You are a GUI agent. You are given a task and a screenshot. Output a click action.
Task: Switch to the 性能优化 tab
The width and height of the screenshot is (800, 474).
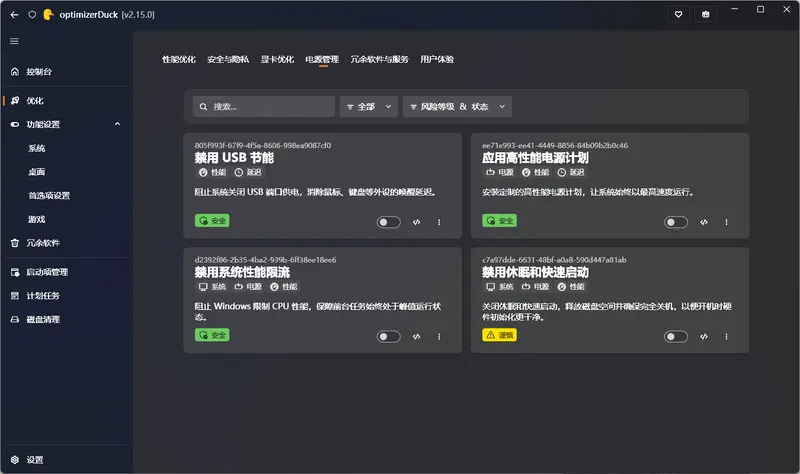point(179,59)
